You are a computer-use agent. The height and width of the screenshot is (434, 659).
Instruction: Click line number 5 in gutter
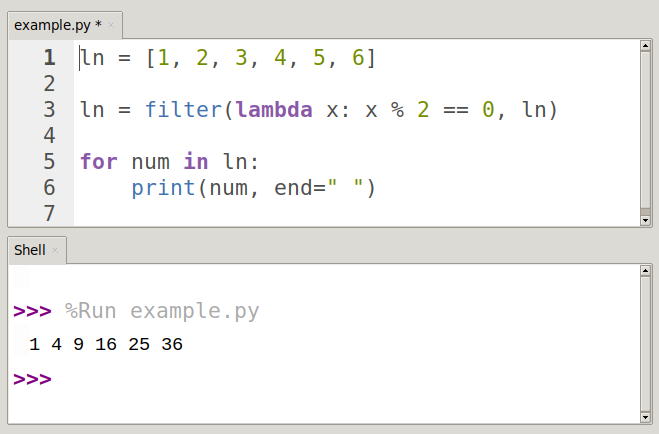[50, 162]
